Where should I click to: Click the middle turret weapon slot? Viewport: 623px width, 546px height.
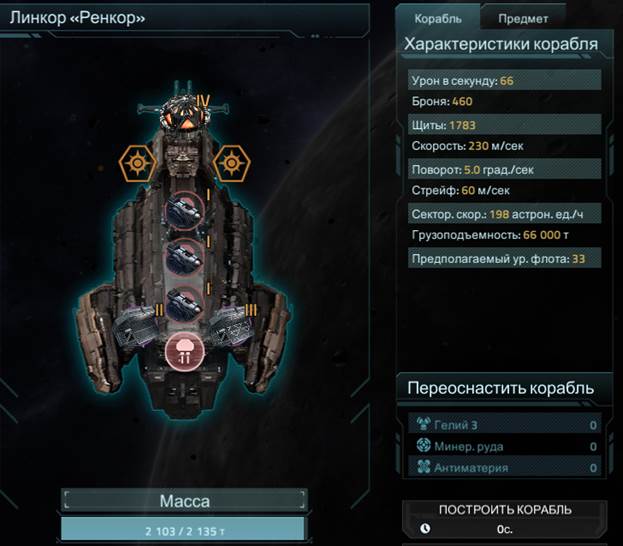click(184, 258)
